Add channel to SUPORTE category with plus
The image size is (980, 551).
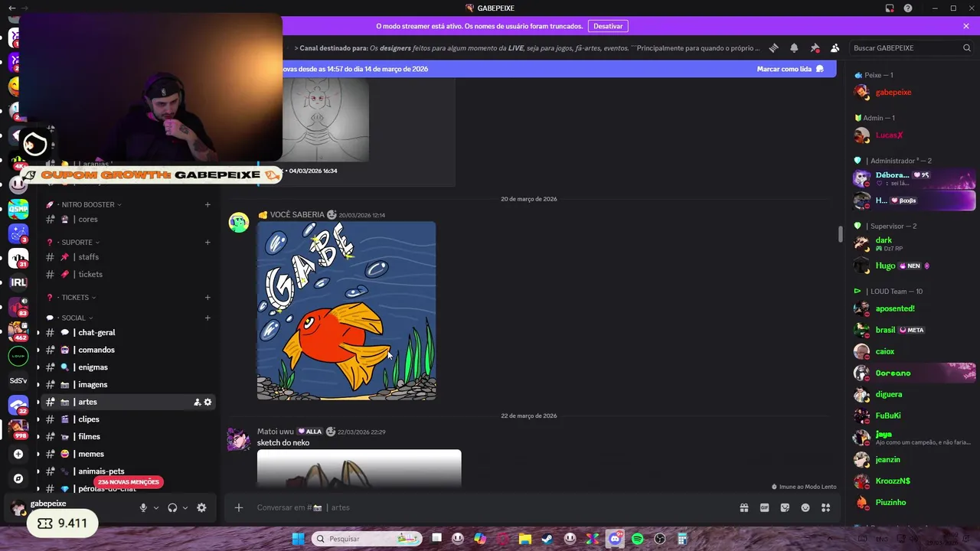pyautogui.click(x=207, y=242)
